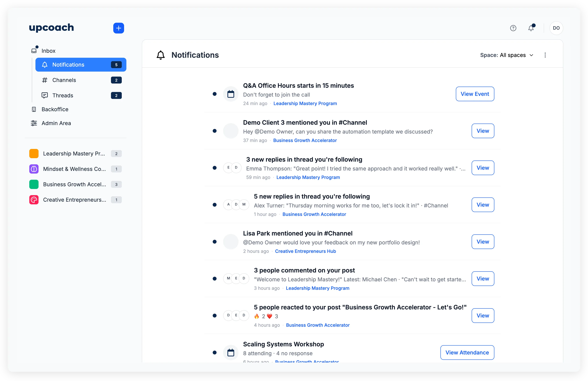
Task: Mark the Q&A Office Hours notification read dot
Action: tap(214, 94)
